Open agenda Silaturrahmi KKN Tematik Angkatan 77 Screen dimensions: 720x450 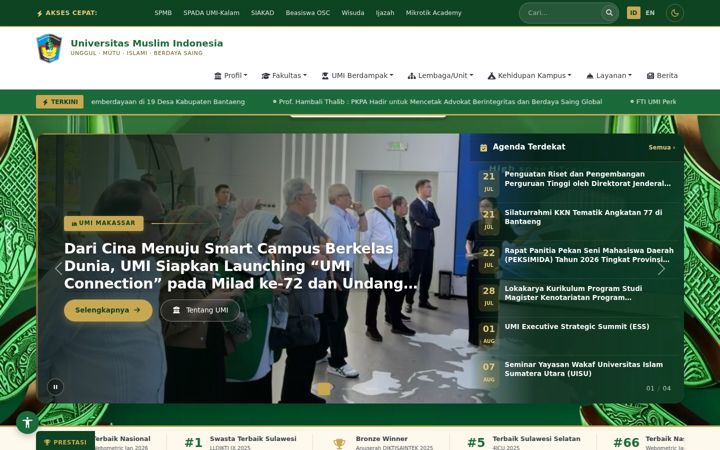pos(583,217)
